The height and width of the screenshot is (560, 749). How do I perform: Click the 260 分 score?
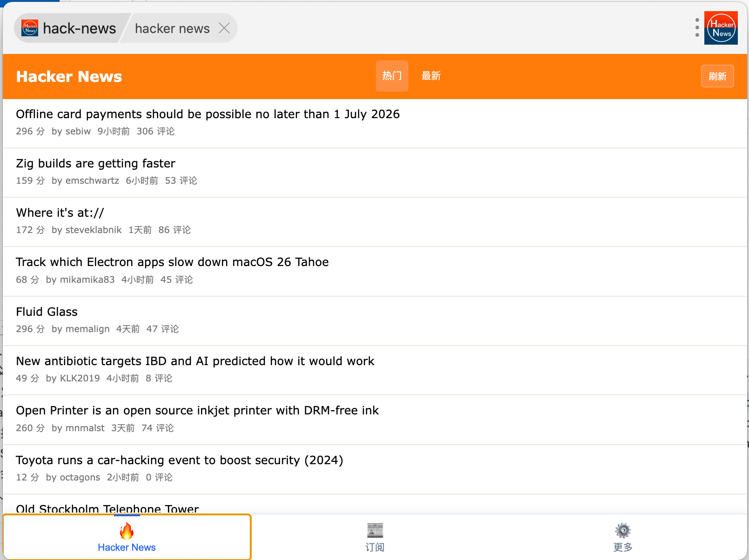point(31,428)
